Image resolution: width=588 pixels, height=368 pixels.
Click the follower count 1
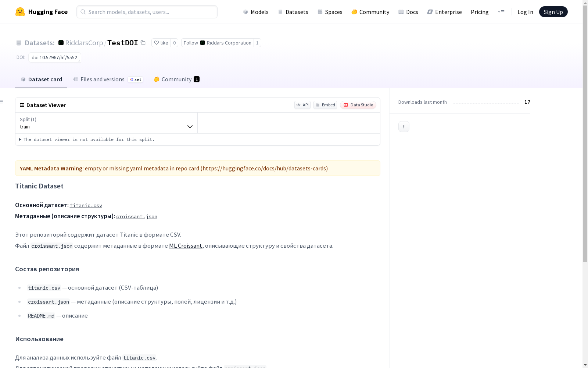pos(257,43)
